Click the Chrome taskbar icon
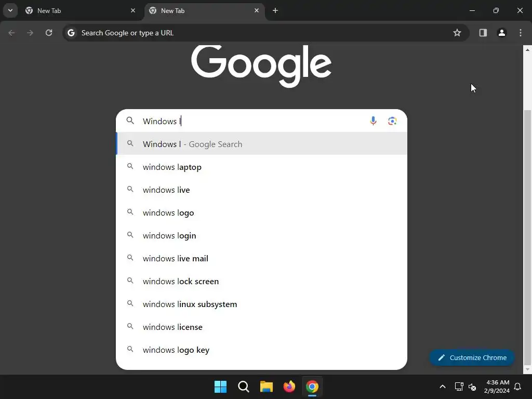The width and height of the screenshot is (532, 399). (x=312, y=387)
